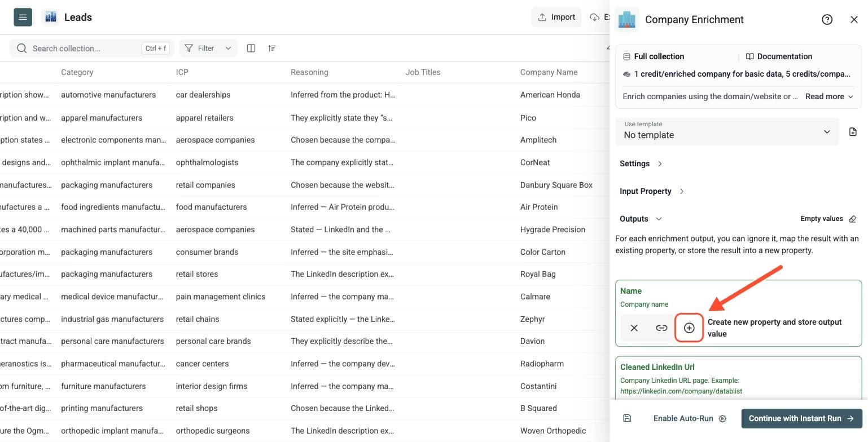Click the Leads collection icon
Viewport: 868px width, 442px height.
[51, 17]
